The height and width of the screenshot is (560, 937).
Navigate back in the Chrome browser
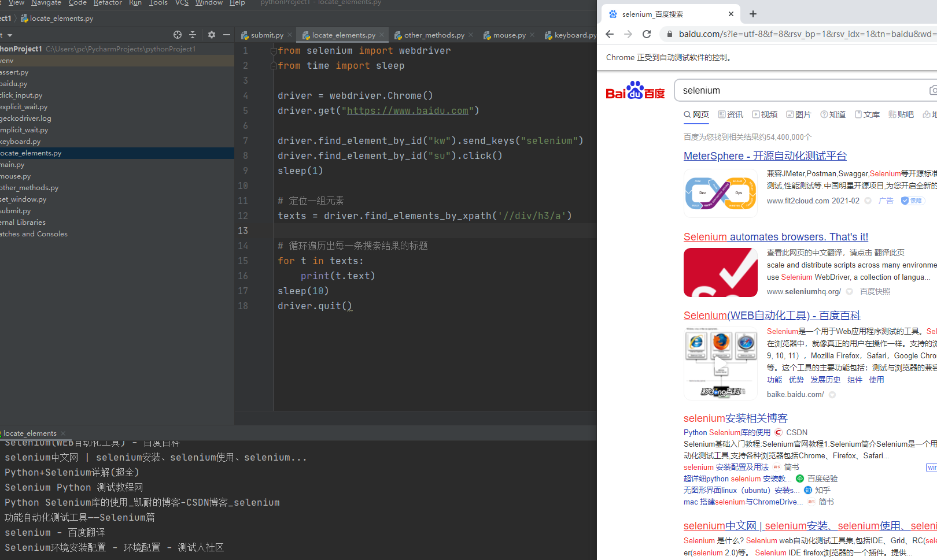click(x=609, y=34)
